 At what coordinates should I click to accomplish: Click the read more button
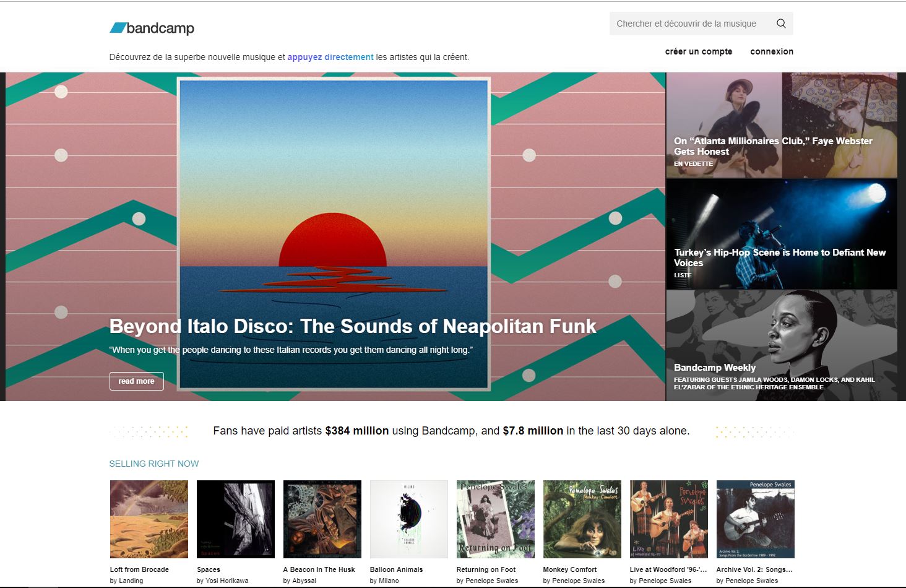[137, 381]
